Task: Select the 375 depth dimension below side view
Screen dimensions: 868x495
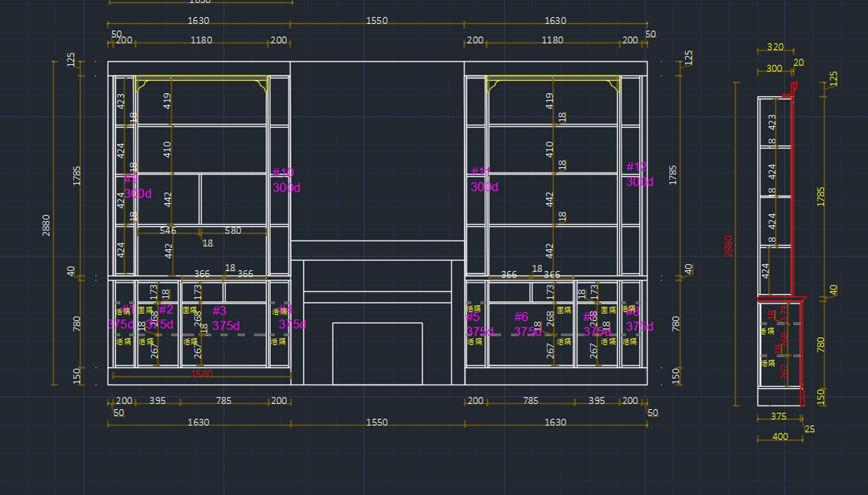Action: point(778,416)
